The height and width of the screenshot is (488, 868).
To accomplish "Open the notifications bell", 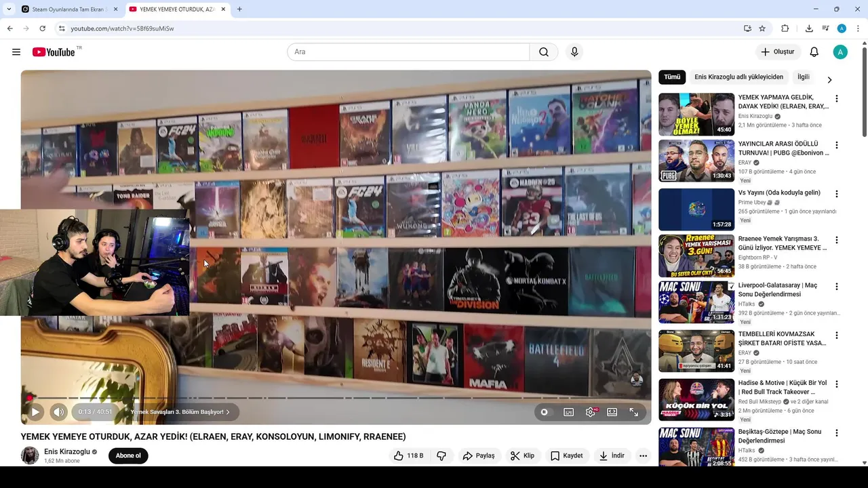I will (814, 52).
